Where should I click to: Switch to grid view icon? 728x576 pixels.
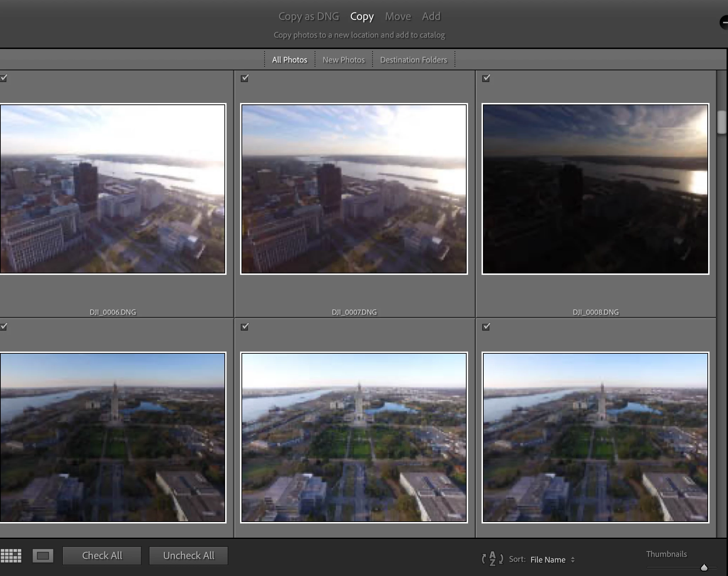tap(11, 556)
